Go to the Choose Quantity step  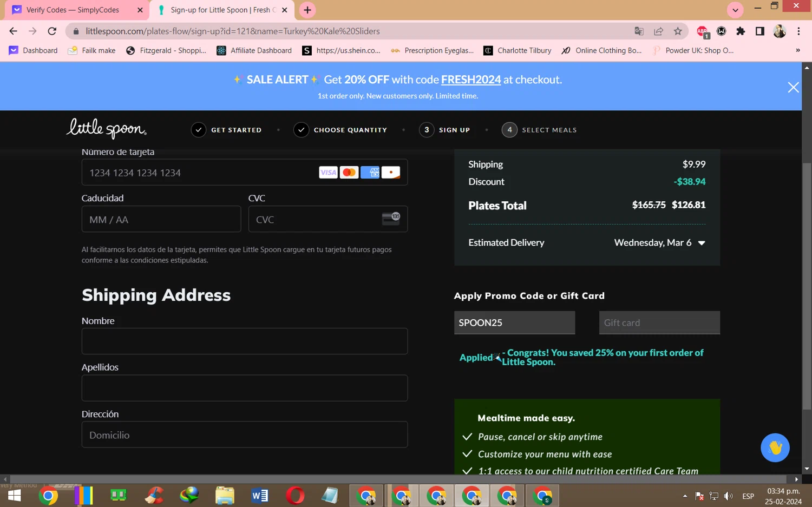(340, 130)
